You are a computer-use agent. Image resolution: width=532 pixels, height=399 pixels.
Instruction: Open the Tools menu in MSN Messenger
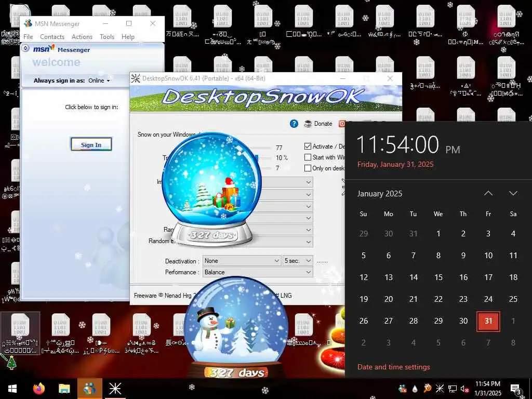(x=107, y=37)
